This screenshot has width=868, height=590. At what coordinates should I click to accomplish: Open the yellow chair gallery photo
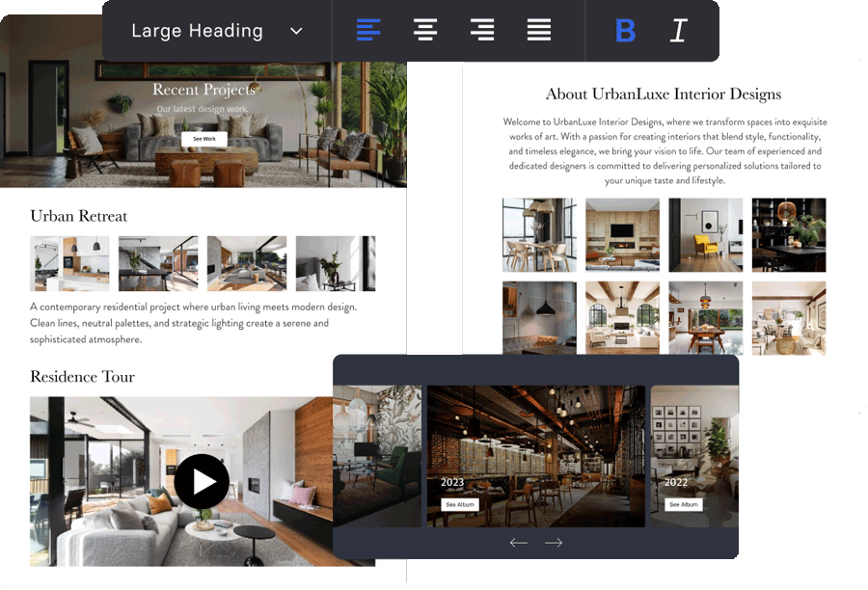click(x=705, y=235)
